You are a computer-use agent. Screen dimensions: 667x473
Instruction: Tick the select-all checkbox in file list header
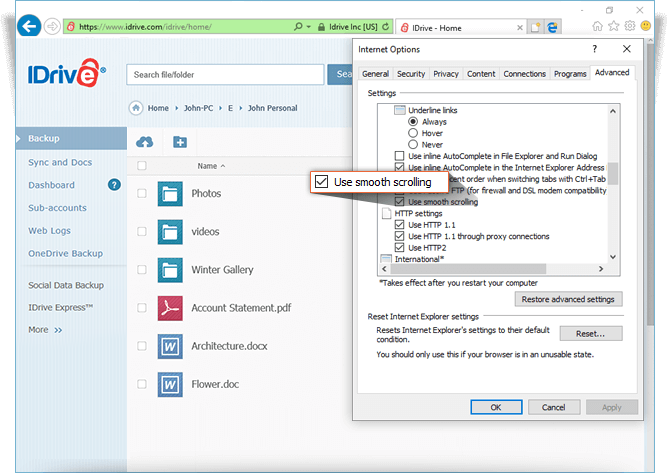pos(142,165)
